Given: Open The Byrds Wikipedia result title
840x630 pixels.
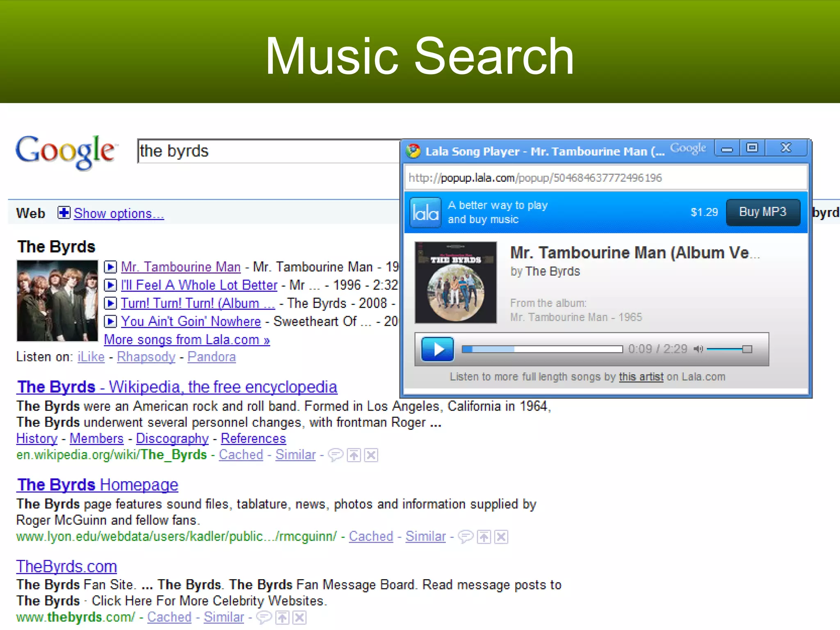Looking at the screenshot, I should [177, 387].
